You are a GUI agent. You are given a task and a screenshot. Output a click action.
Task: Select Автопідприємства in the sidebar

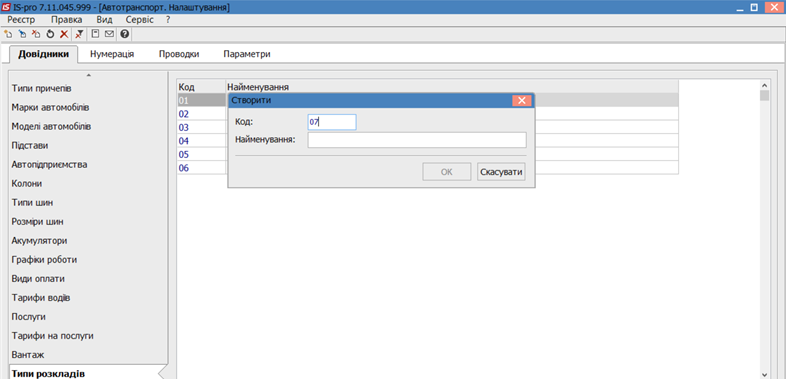tap(50, 164)
